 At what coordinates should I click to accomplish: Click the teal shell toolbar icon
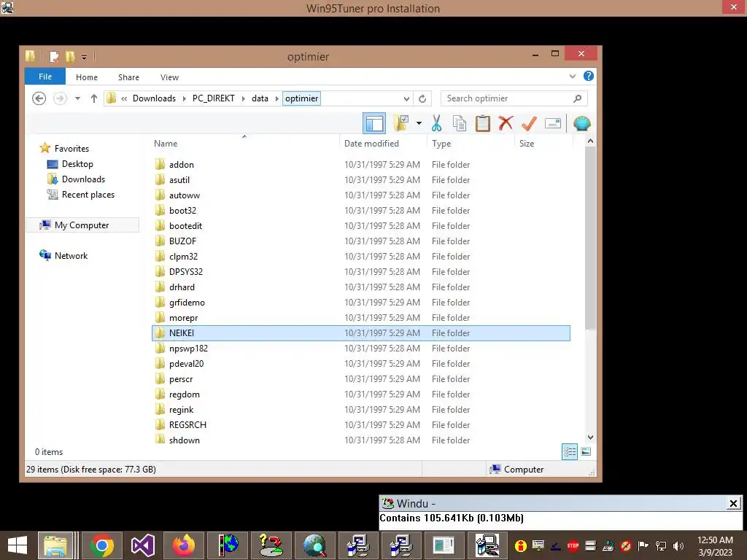pyautogui.click(x=582, y=123)
